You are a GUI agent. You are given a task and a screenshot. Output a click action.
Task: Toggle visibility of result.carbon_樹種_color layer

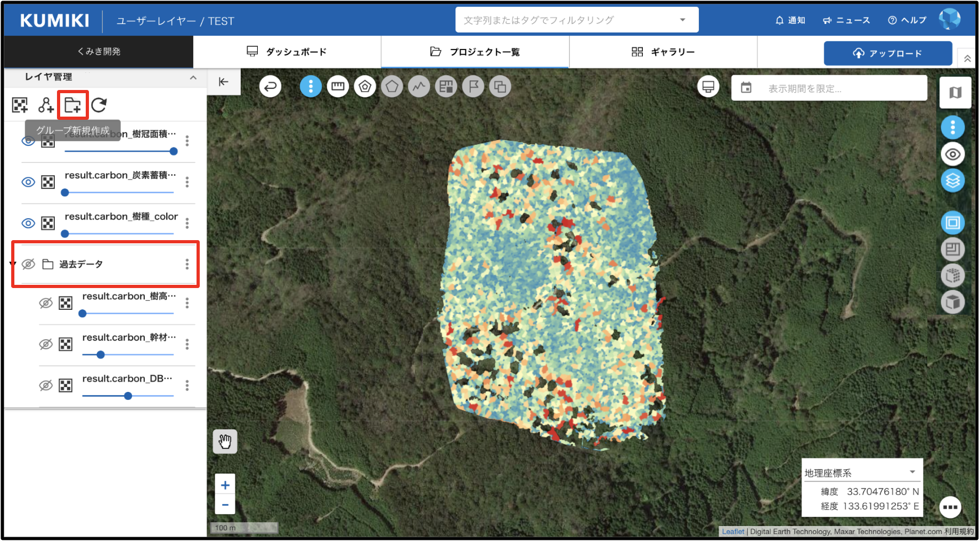tap(28, 223)
